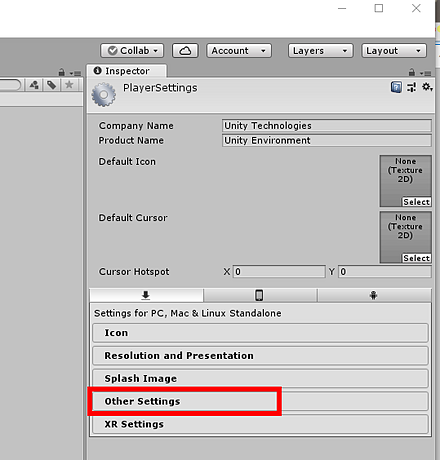The width and height of the screenshot is (440, 460).
Task: Open the PlayerSettings presets slider icon
Action: (x=411, y=87)
